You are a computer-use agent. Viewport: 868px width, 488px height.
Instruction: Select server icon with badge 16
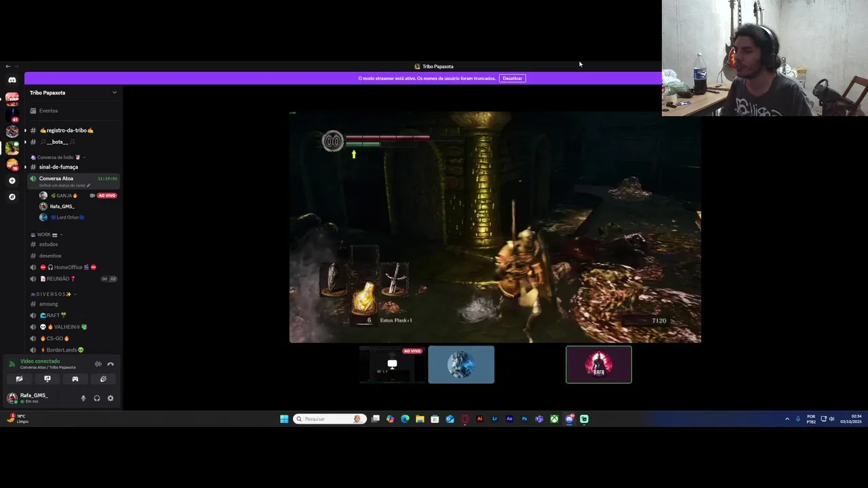(12, 164)
